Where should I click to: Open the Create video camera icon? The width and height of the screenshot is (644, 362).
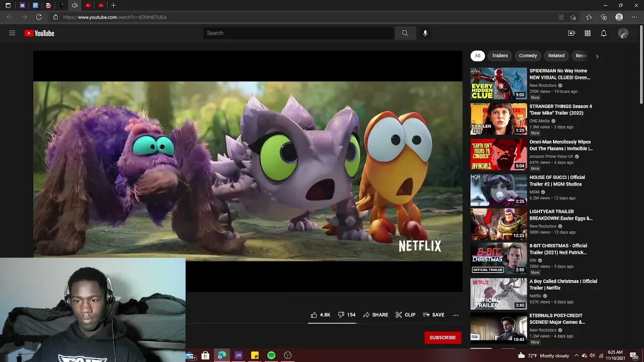572,33
